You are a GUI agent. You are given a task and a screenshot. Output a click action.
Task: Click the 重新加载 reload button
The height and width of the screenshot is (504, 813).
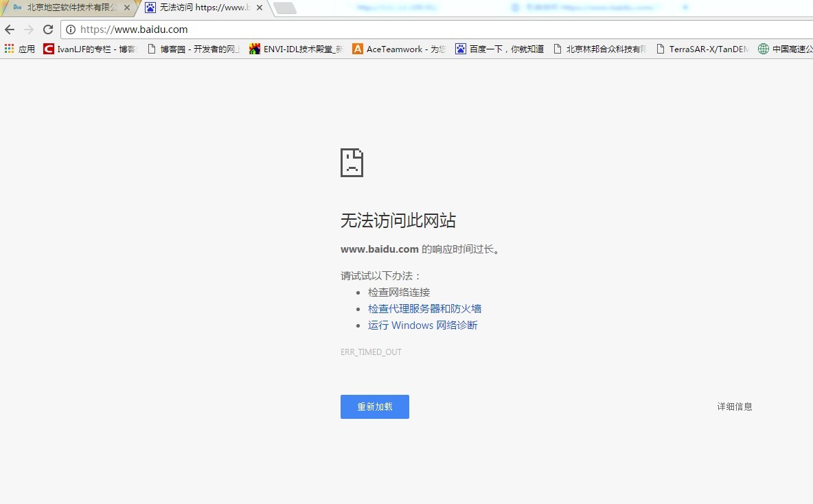(x=375, y=406)
